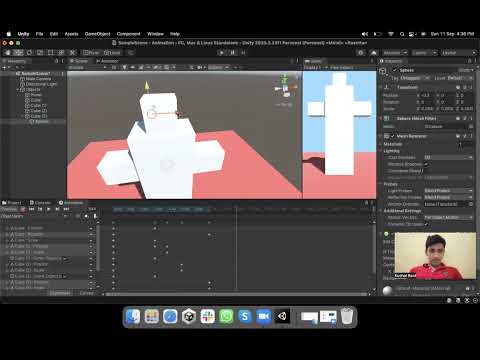Open the Static dropdown in Inspector
This screenshot has height=360, width=480.
click(x=466, y=70)
